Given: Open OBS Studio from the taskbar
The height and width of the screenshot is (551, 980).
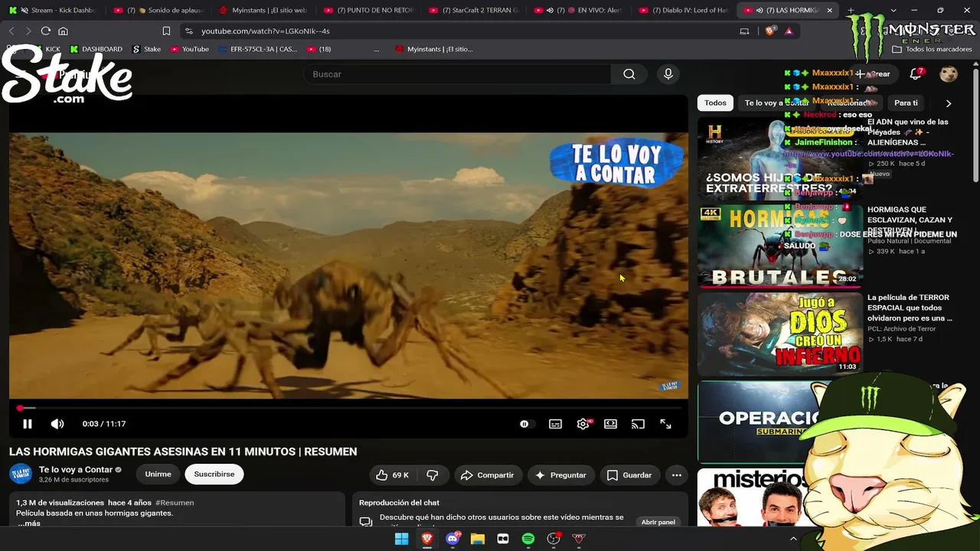Looking at the screenshot, I should 554,539.
